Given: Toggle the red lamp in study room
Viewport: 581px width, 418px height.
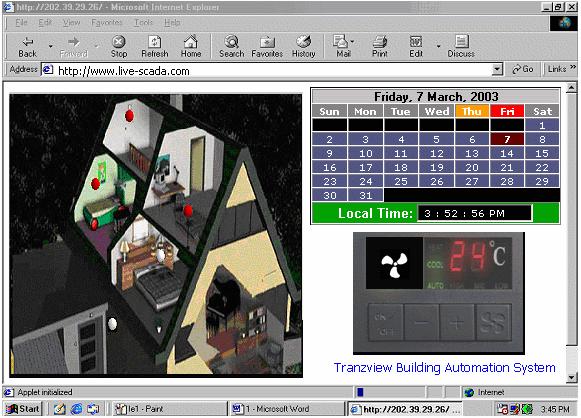Looking at the screenshot, I should (188, 211).
